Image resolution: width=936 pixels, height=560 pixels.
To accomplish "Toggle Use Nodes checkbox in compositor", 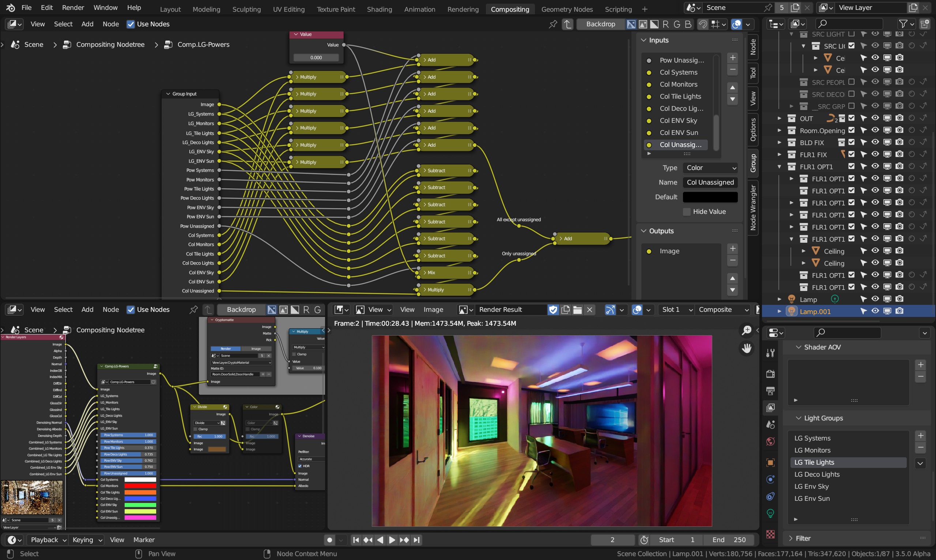I will [129, 24].
